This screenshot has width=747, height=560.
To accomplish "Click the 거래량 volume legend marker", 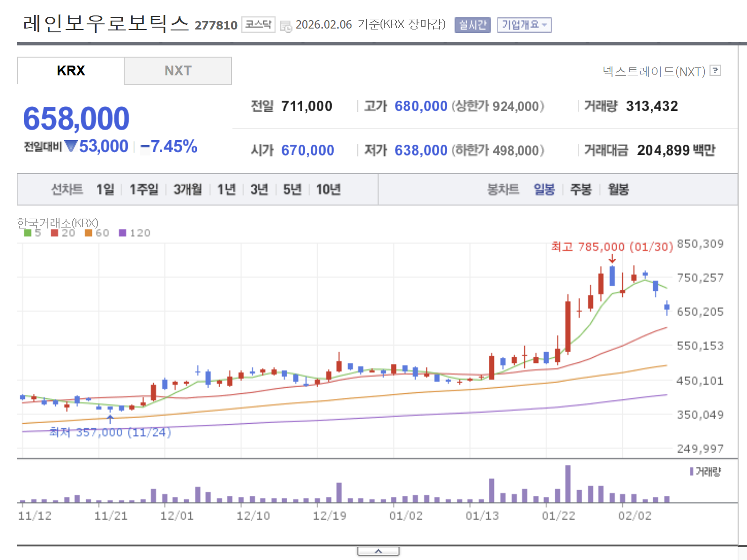I will pos(691,472).
